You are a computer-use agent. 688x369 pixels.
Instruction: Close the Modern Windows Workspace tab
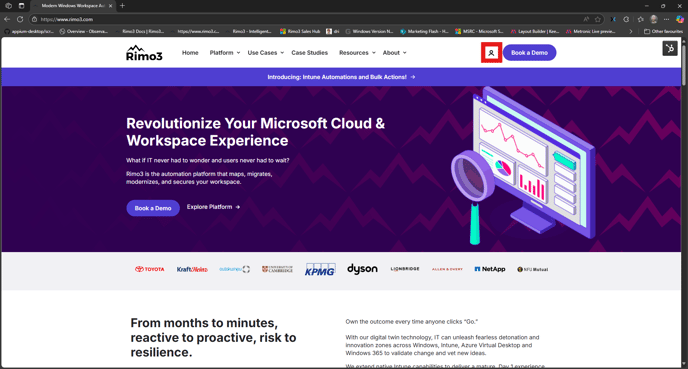coord(111,6)
